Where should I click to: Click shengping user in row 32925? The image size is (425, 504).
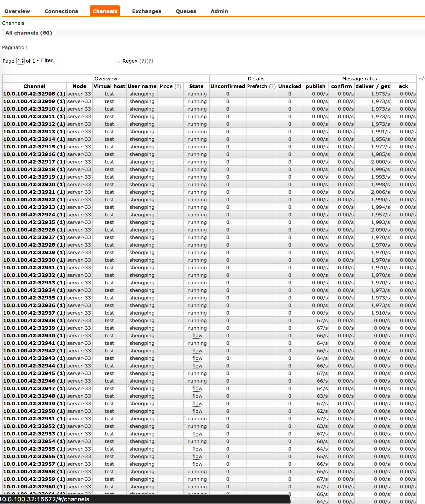[x=142, y=222]
